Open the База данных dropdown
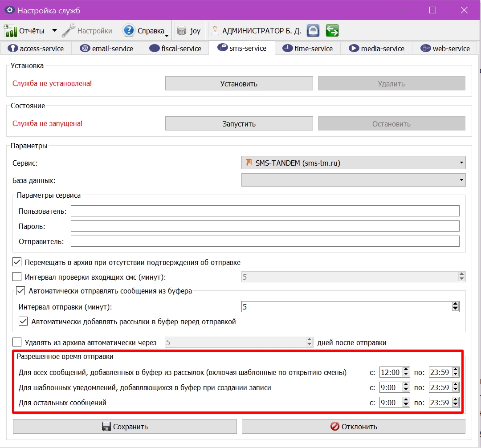 coord(353,180)
